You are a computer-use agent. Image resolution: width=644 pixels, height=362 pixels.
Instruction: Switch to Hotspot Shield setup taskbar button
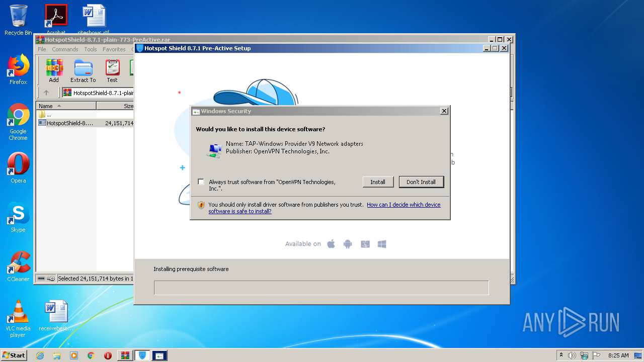point(142,355)
